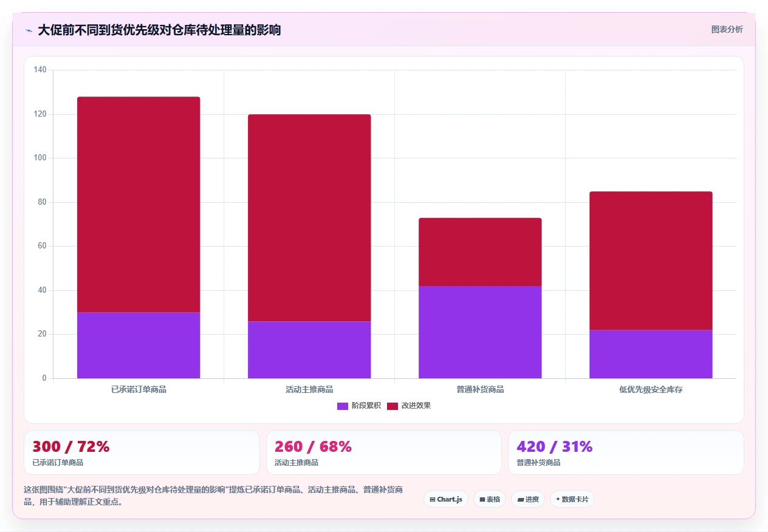
Task: Click the 普通补货商品 caption under 420 / 31%
Action: (x=538, y=463)
